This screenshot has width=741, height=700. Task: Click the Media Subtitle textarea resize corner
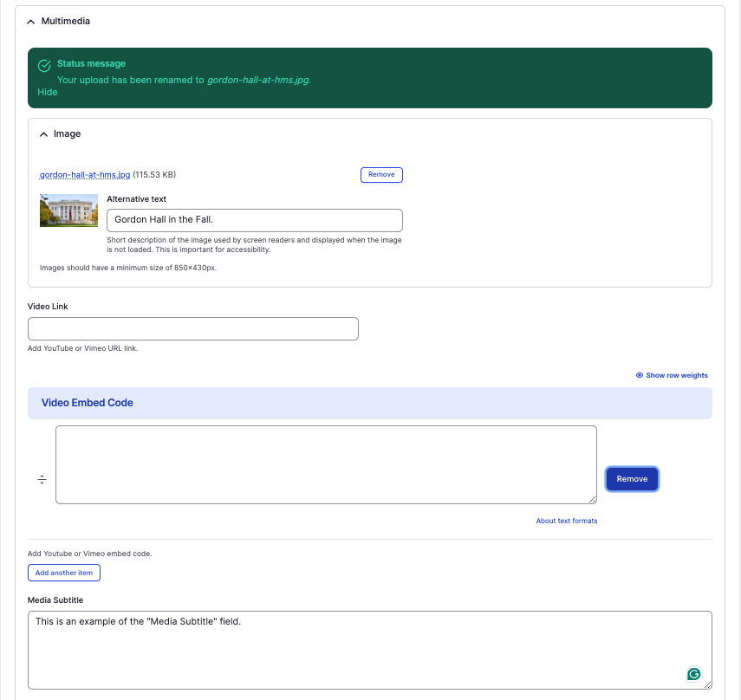coord(708,685)
